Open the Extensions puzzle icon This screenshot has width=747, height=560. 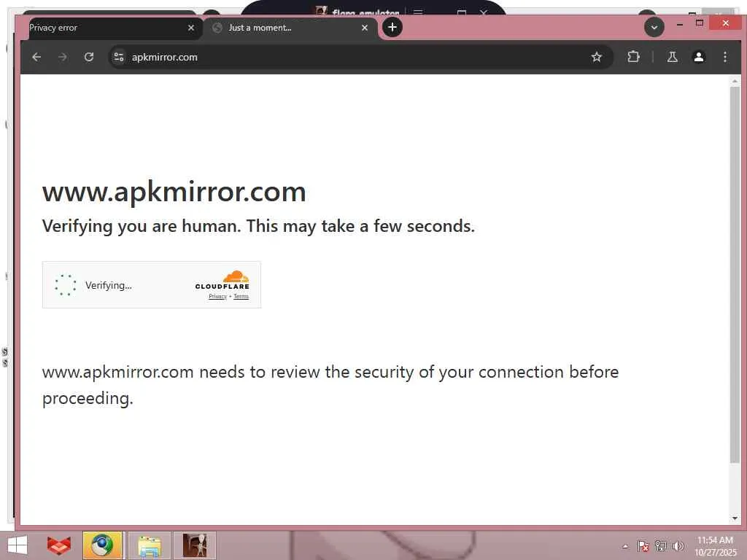point(633,57)
